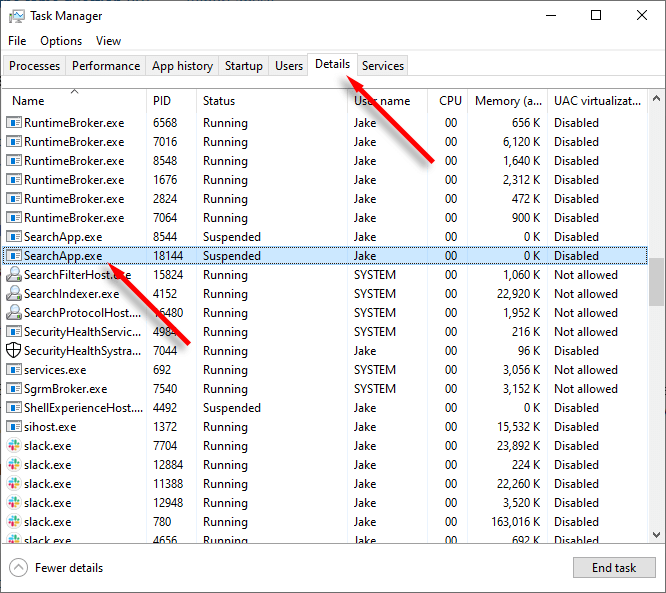Click the vertical scrollbar down arrow
The width and height of the screenshot is (666, 593).
(656, 535)
